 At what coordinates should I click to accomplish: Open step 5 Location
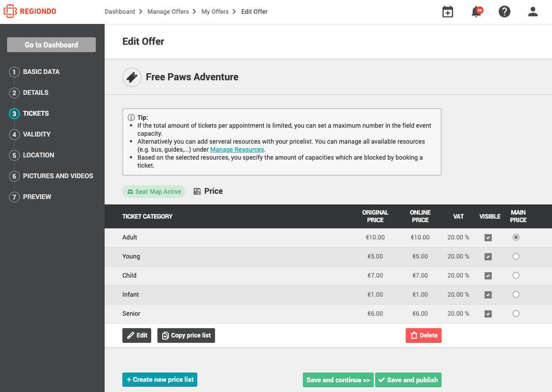click(x=32, y=155)
